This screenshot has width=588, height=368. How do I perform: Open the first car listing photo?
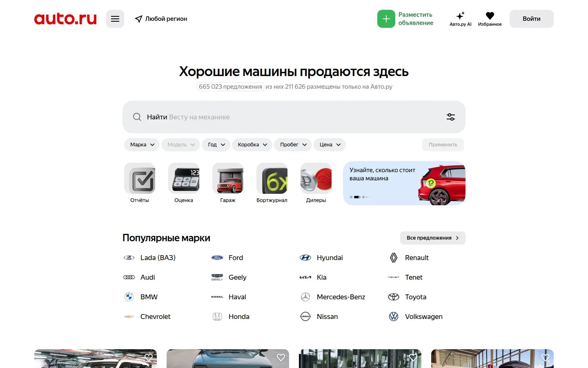[96, 359]
